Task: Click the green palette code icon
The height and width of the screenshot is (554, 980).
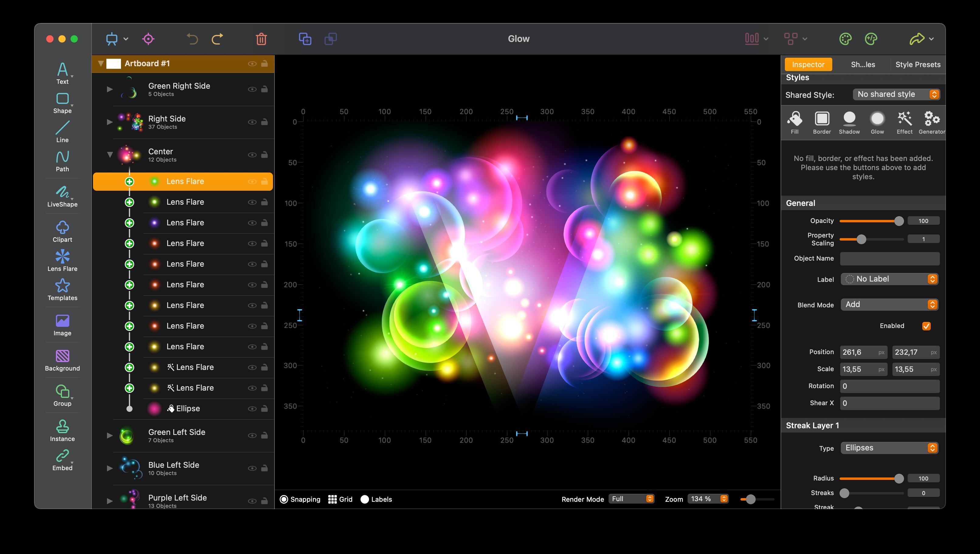Action: click(871, 39)
